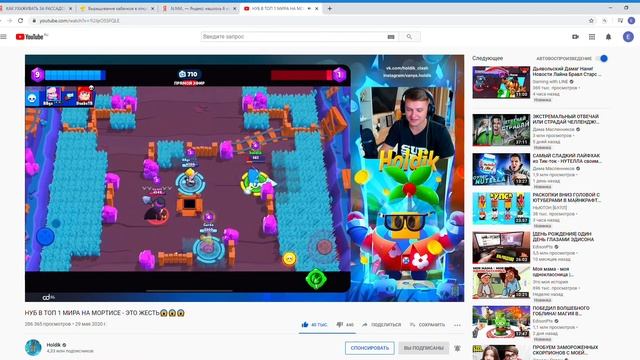The height and width of the screenshot is (360, 640).
Task: Open the create video camera icon
Action: (x=576, y=37)
